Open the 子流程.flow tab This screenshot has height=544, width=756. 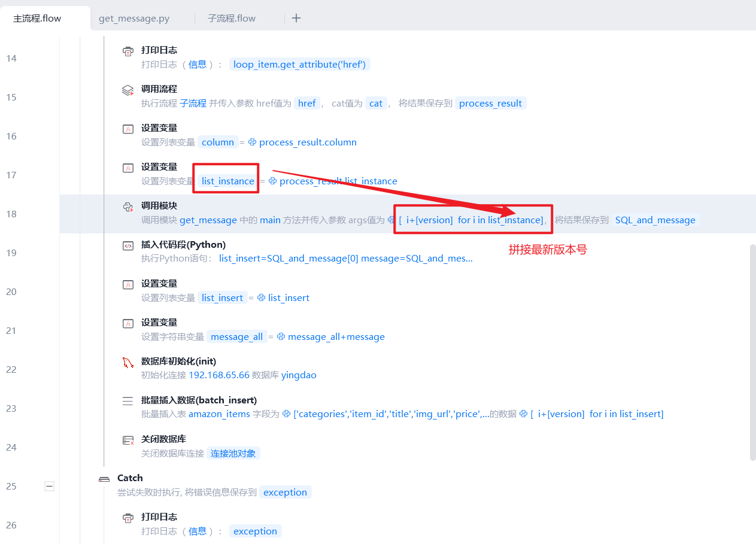coord(232,19)
